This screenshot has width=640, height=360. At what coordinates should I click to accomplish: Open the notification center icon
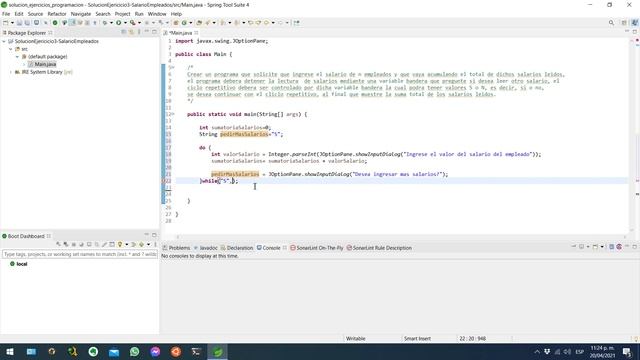627,352
